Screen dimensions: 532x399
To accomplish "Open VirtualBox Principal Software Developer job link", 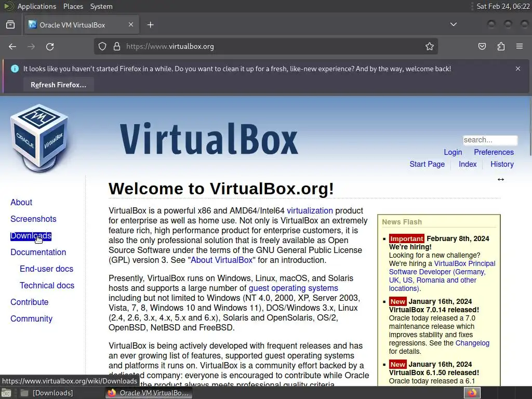I will tap(442, 276).
